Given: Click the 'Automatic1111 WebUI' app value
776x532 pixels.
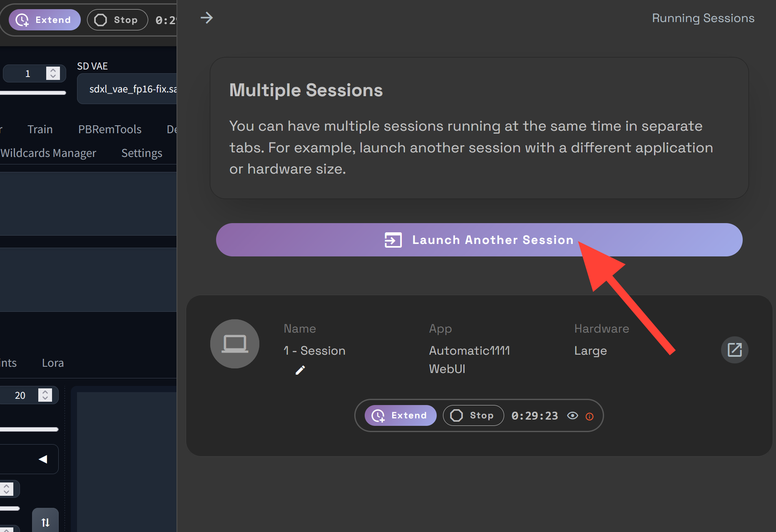Looking at the screenshot, I should pos(470,360).
